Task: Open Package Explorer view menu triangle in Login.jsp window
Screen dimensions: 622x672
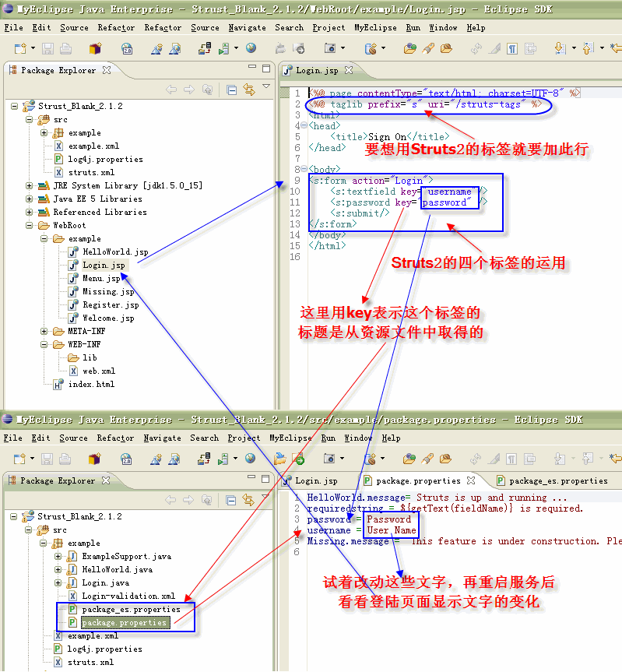Action: click(x=266, y=86)
